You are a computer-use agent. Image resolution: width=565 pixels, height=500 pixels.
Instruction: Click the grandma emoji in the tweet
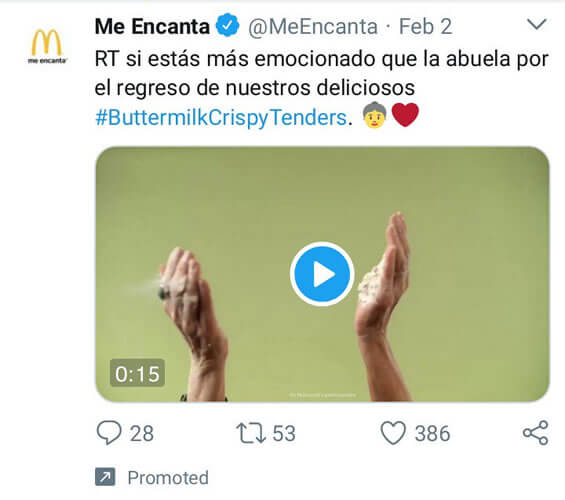[x=375, y=116]
